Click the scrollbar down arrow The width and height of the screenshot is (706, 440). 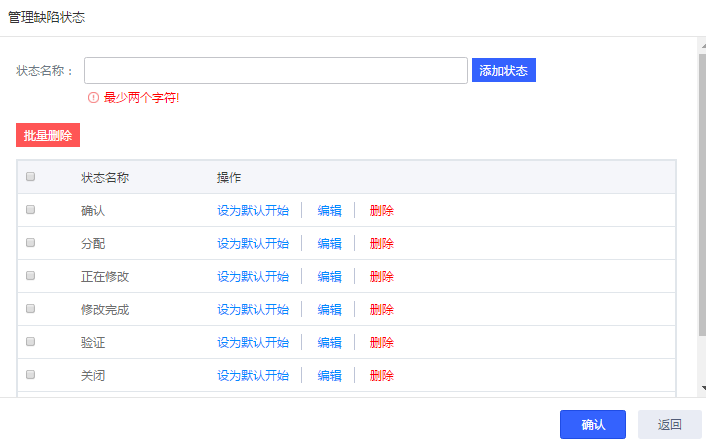(701, 388)
